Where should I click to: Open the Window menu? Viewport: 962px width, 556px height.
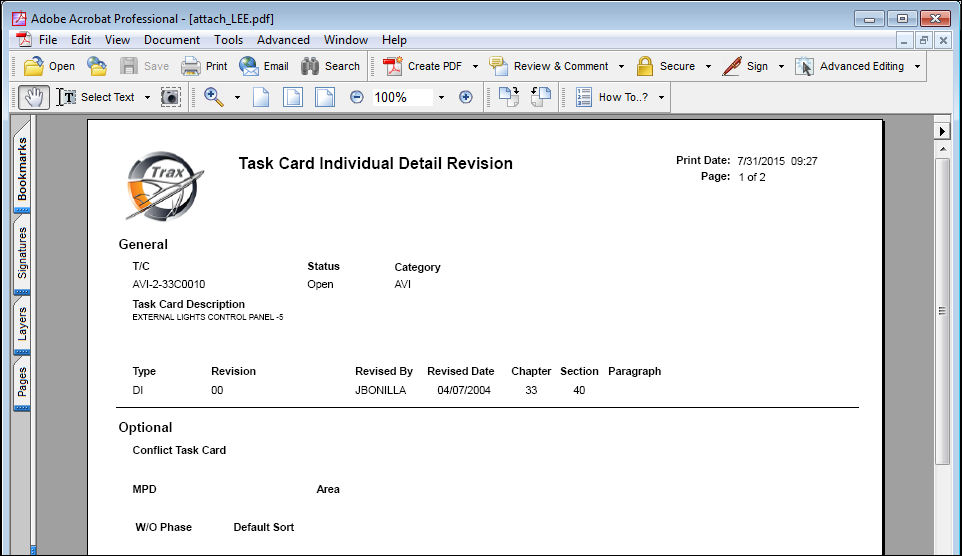pos(346,40)
